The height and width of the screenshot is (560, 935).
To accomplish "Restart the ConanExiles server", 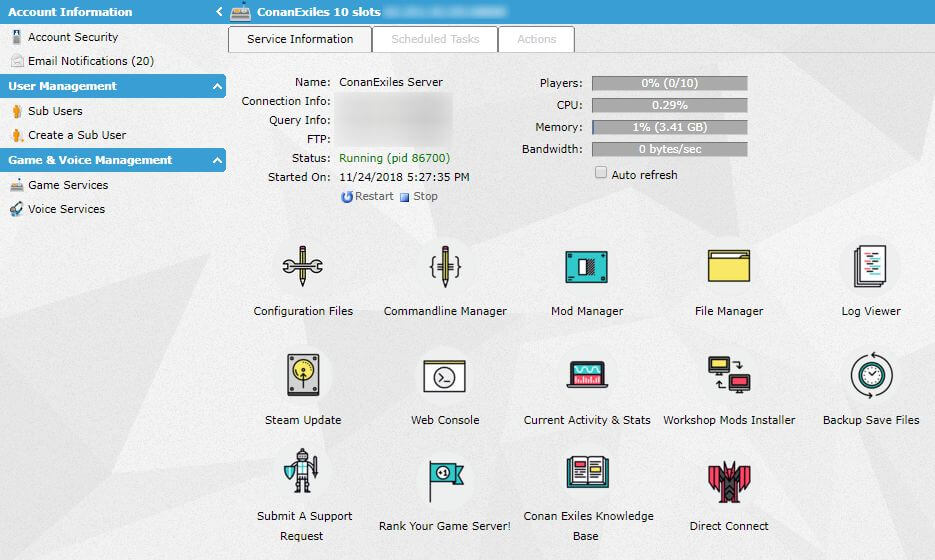I will 367,197.
